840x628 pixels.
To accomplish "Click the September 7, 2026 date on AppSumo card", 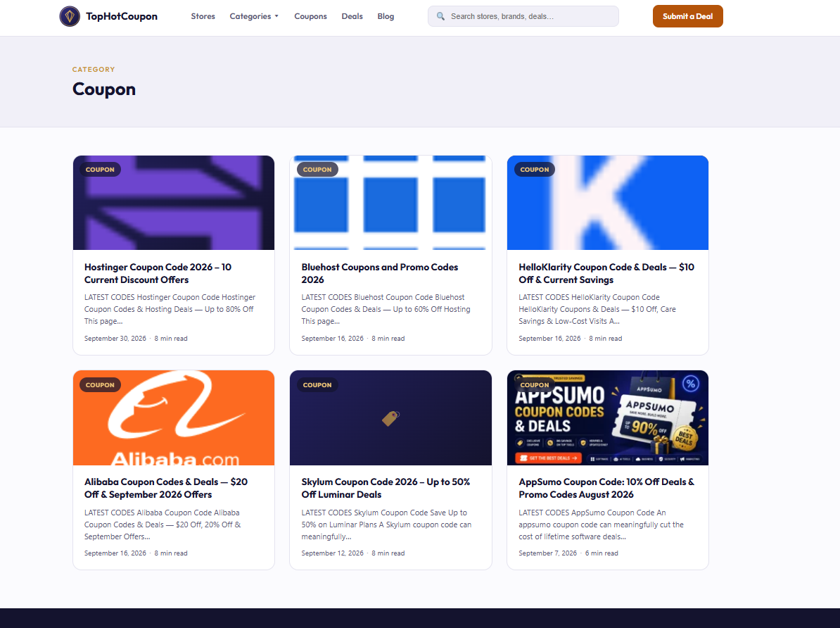I will tap(547, 553).
